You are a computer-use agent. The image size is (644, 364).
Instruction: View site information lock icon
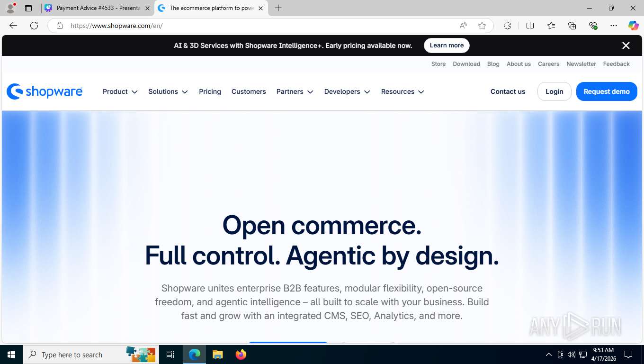pyautogui.click(x=60, y=26)
